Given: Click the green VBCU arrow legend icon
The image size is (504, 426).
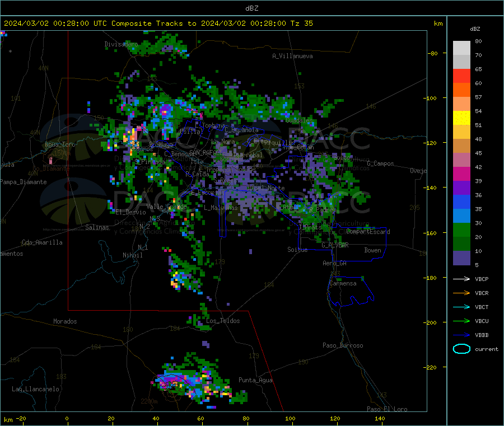Looking at the screenshot, I should [461, 321].
